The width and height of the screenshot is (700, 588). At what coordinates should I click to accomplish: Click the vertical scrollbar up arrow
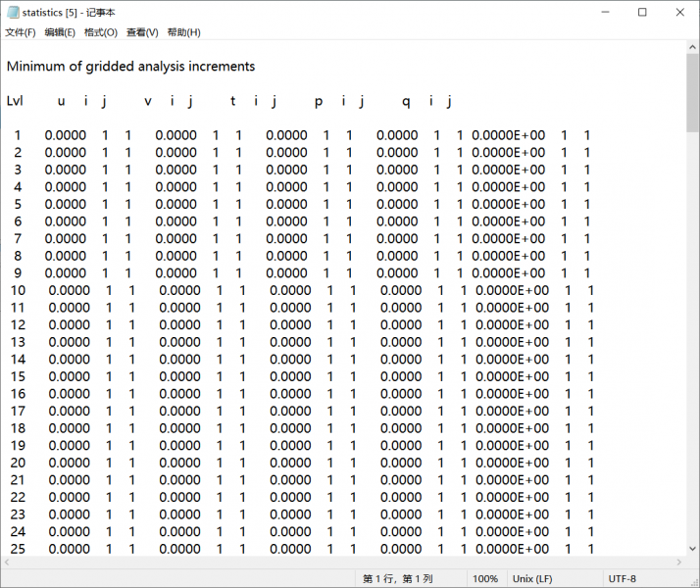[x=692, y=48]
